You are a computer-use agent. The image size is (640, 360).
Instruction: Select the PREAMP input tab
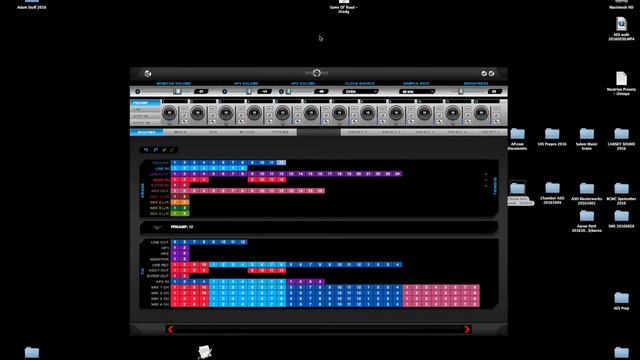tap(145, 103)
